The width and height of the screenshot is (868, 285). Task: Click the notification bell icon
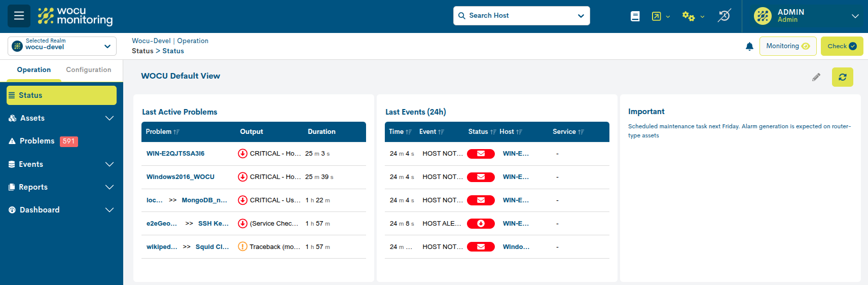pyautogui.click(x=749, y=47)
